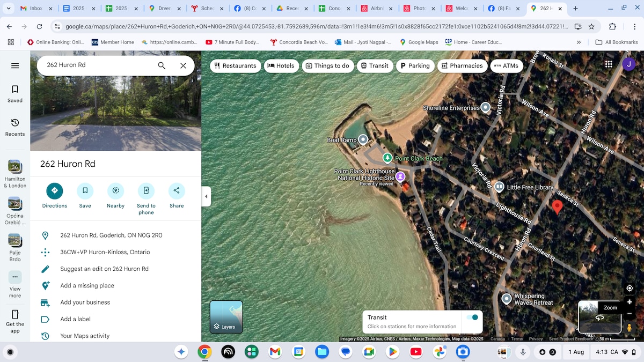This screenshot has height=362, width=644.
Task: Click the Little Free Library pin
Action: (499, 187)
